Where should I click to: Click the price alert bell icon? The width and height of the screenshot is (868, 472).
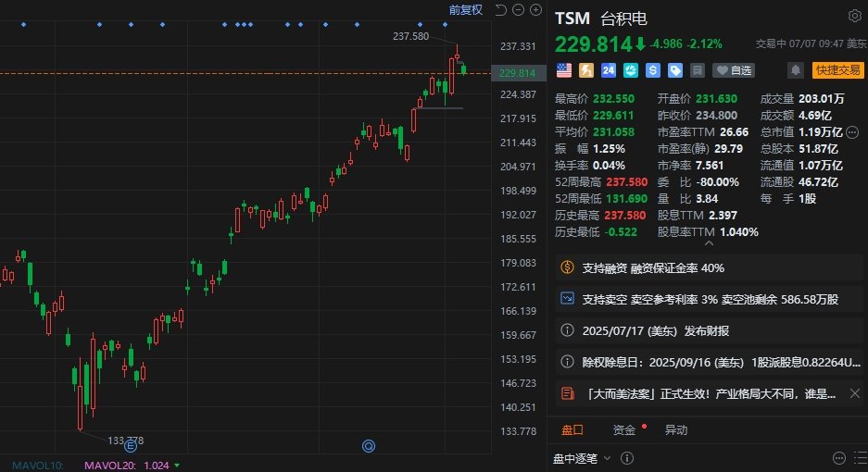[x=796, y=70]
